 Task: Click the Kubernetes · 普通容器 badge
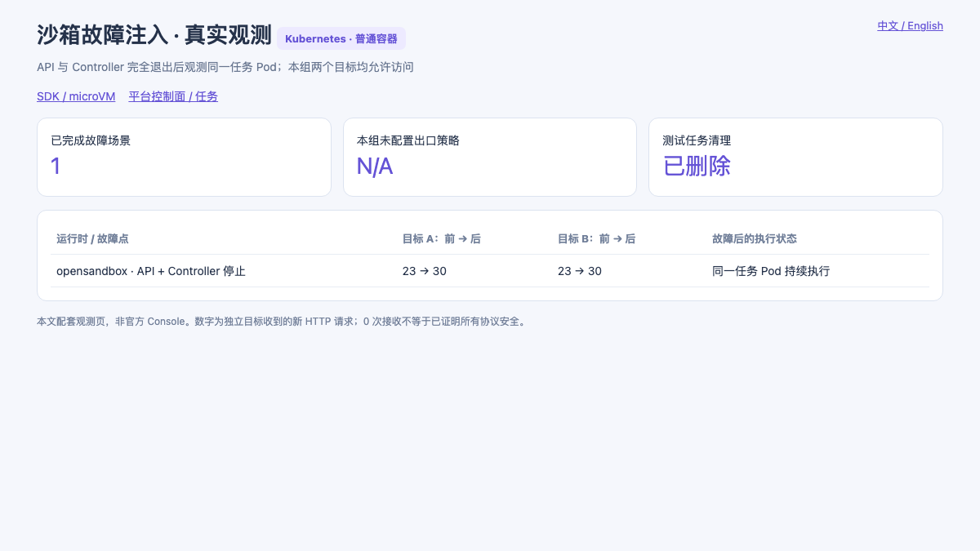coord(341,38)
